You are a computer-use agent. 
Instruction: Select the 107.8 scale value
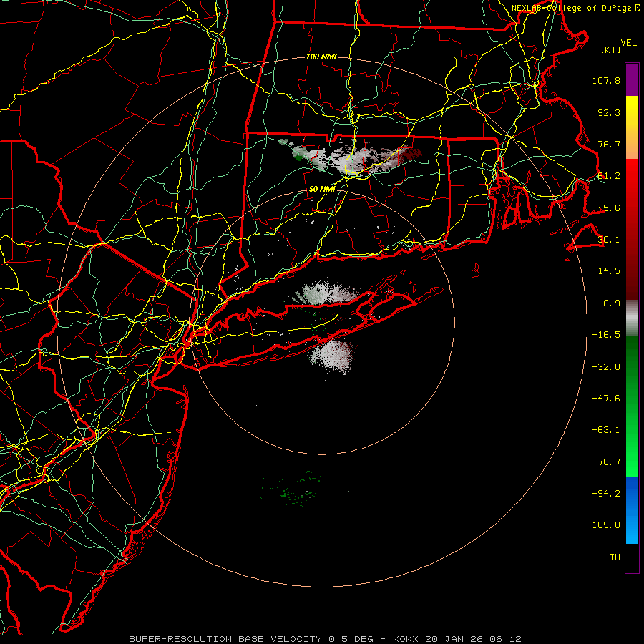pyautogui.click(x=606, y=80)
